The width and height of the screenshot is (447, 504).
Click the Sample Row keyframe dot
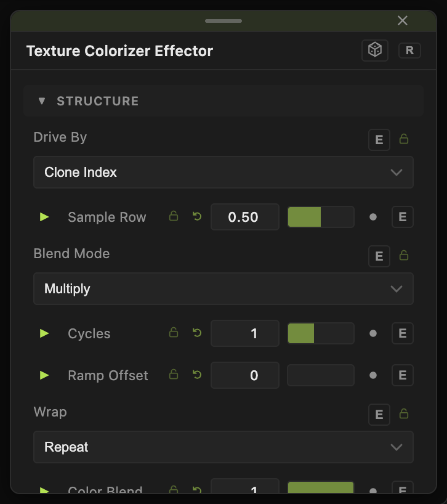(x=373, y=217)
